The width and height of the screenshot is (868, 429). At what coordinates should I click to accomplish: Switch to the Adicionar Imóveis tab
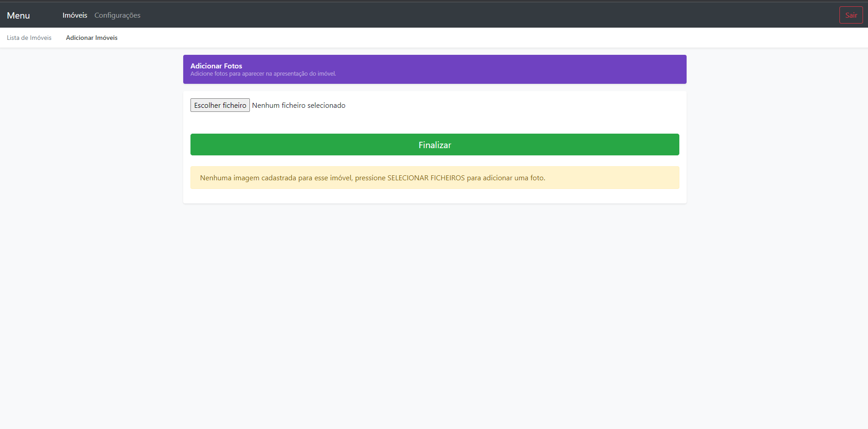point(92,38)
